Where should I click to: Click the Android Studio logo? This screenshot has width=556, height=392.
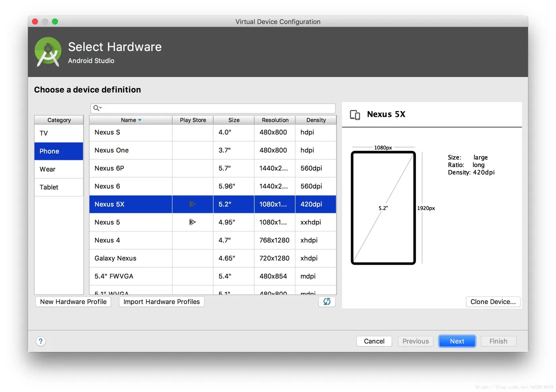click(48, 52)
